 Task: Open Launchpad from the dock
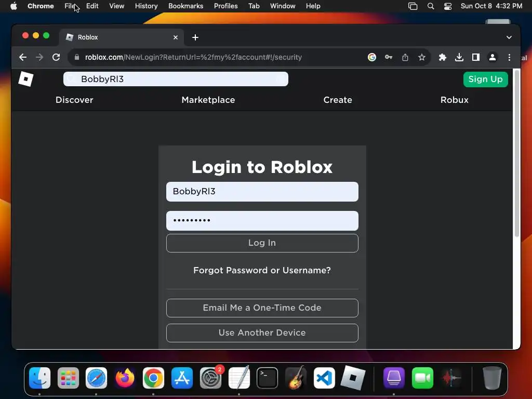click(x=68, y=378)
